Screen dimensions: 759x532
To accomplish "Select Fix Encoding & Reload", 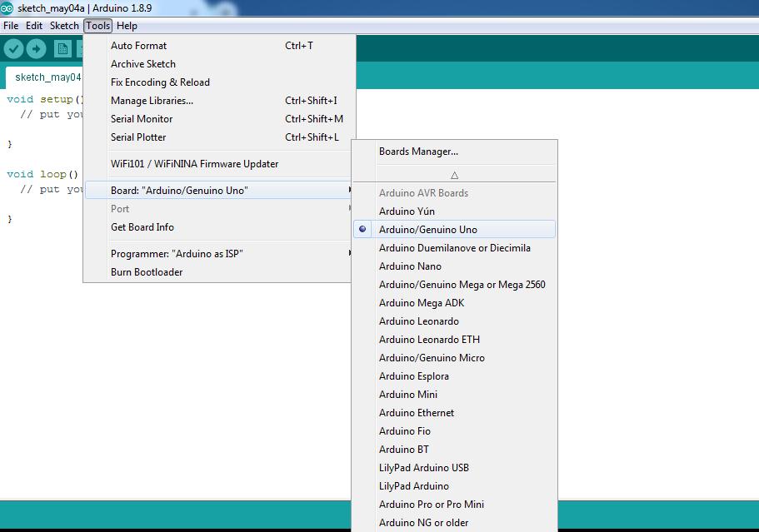I will click(217, 82).
